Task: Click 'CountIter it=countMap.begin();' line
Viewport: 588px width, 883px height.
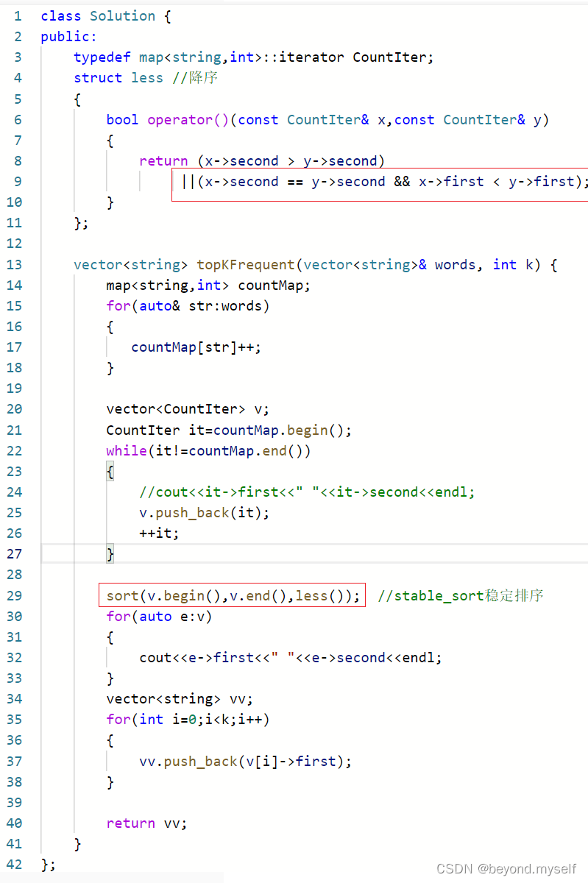Action: click(x=229, y=430)
